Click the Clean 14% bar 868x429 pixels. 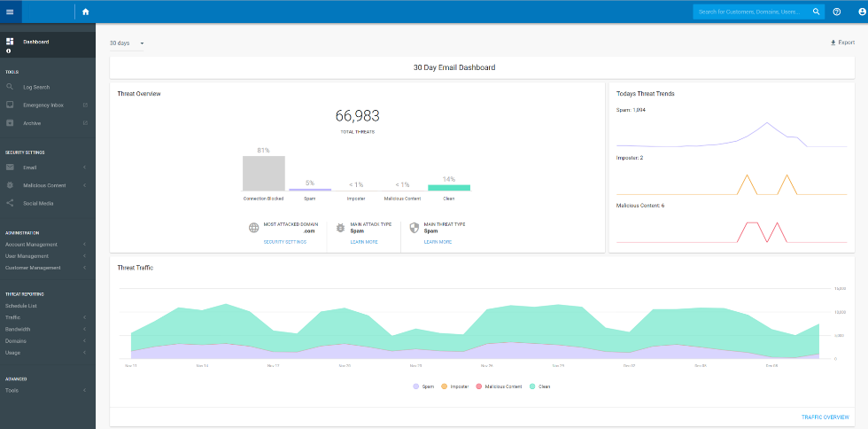pyautogui.click(x=449, y=188)
